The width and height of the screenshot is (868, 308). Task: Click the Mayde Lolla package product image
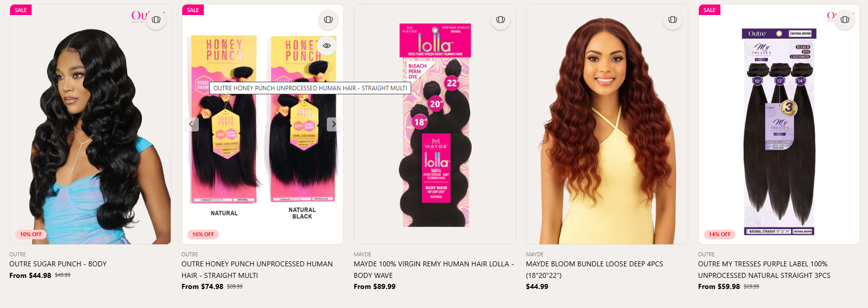coord(435,124)
